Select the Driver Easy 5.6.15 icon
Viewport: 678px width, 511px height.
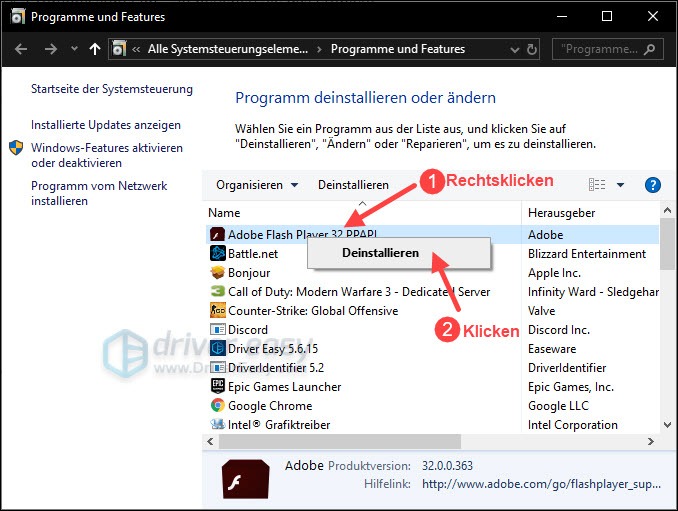click(217, 348)
